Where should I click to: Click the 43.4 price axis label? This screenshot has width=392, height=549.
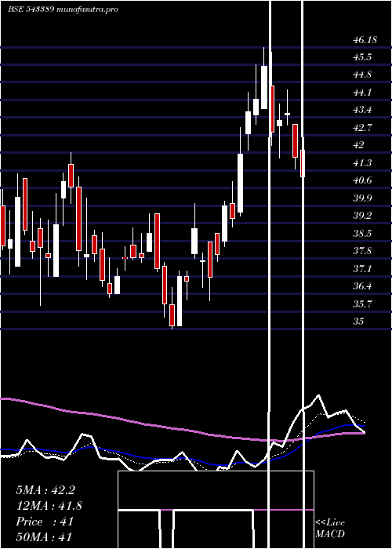(x=362, y=111)
